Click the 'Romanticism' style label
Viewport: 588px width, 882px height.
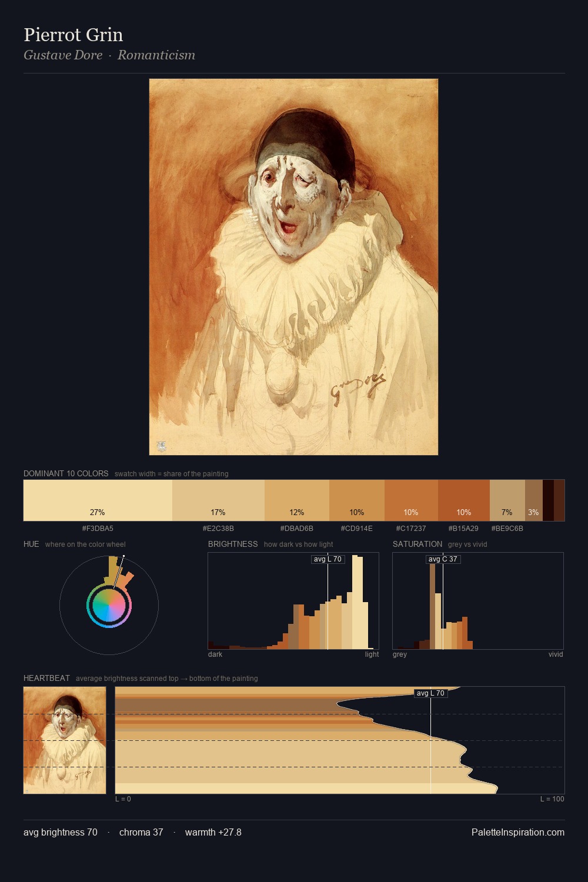tap(156, 55)
